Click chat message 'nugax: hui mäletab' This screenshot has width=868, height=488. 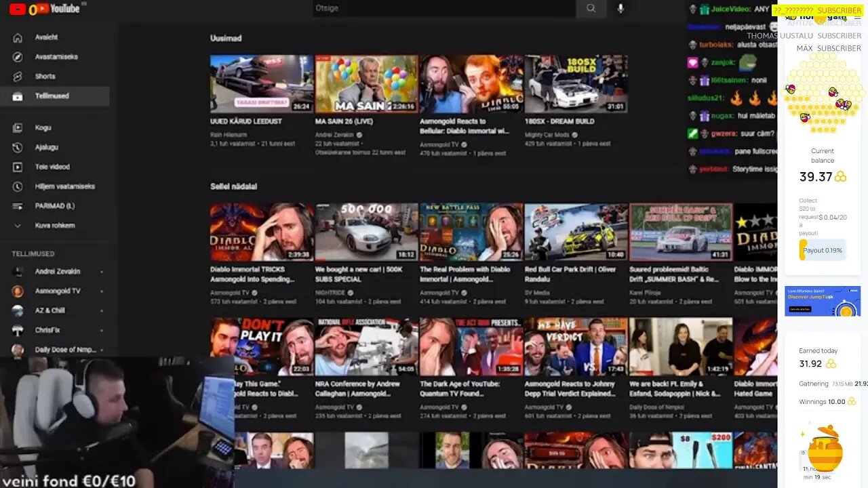click(732, 116)
